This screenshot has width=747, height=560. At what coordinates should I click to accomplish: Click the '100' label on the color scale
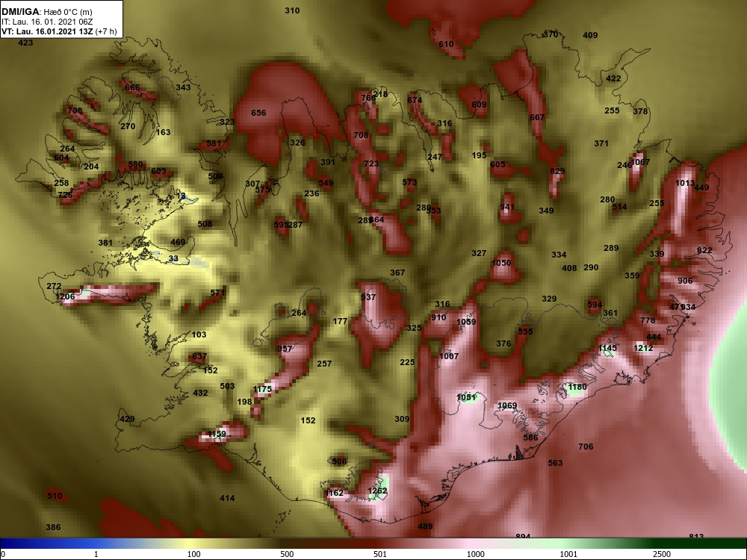(x=194, y=554)
